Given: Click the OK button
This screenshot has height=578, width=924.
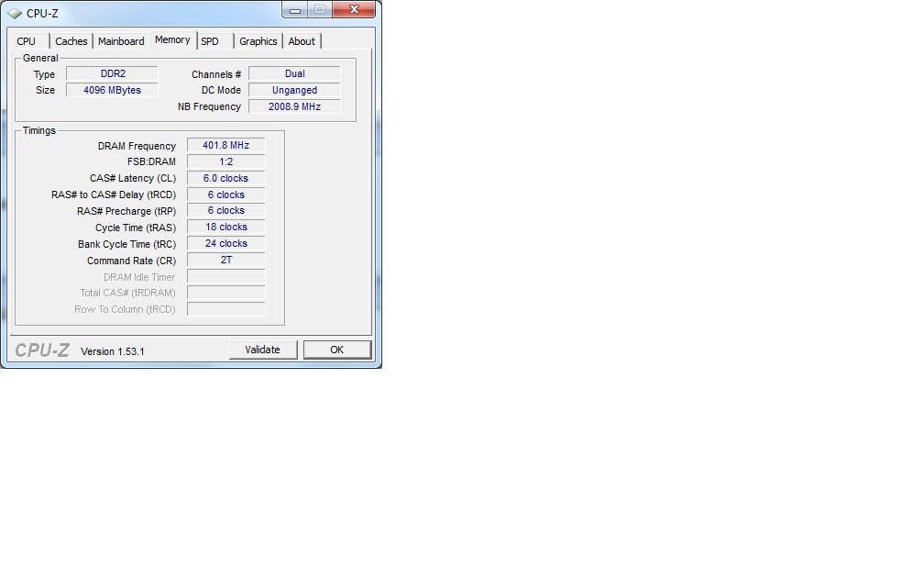Looking at the screenshot, I should coord(337,350).
